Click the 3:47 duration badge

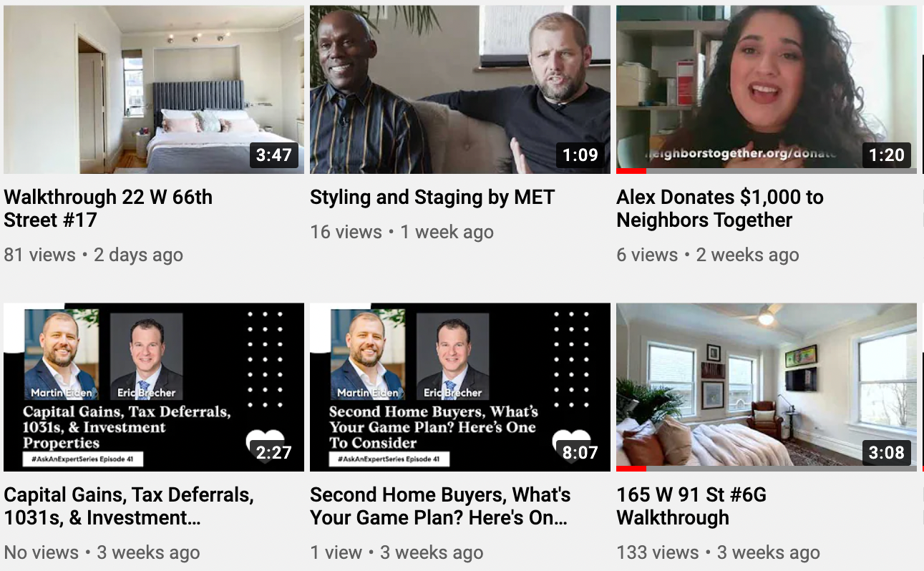click(273, 155)
